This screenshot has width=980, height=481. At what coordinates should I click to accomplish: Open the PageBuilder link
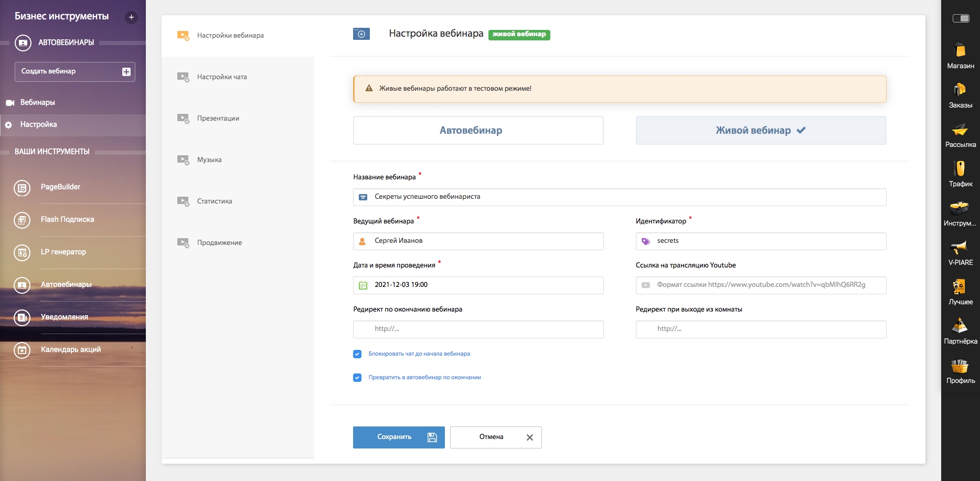coord(61,187)
